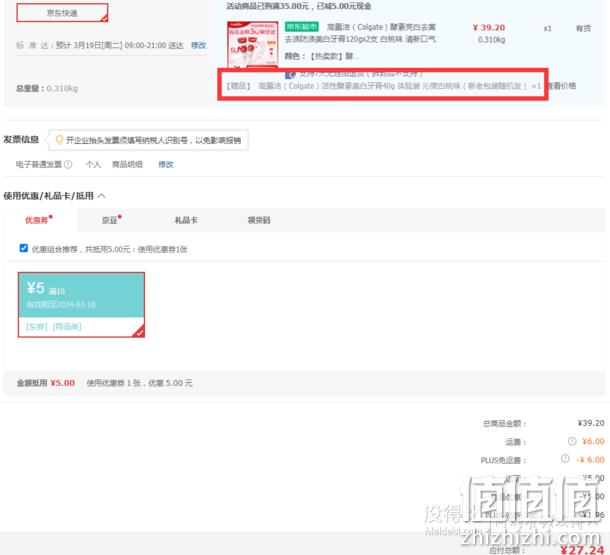Uncheck the 优惠组合推荐 checkbox

click(x=24, y=248)
